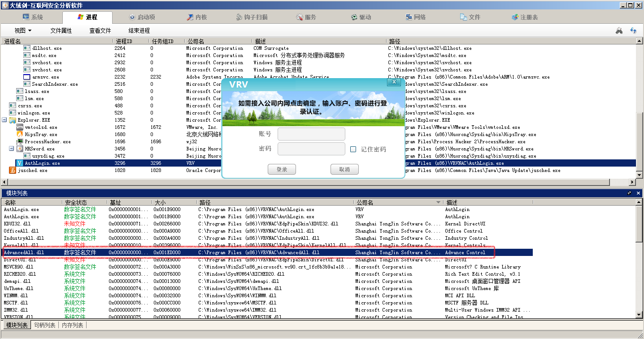
Task: Click the HipsTray.exe flame icon
Action: [20, 134]
